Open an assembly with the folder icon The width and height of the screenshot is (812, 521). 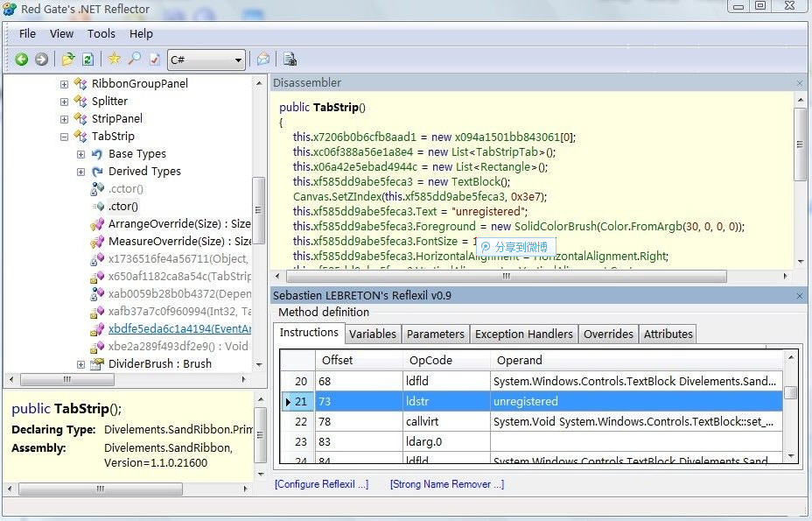(x=68, y=60)
